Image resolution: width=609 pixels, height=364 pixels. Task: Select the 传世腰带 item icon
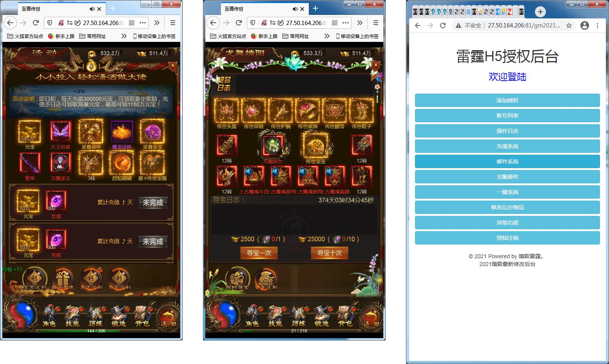click(335, 111)
